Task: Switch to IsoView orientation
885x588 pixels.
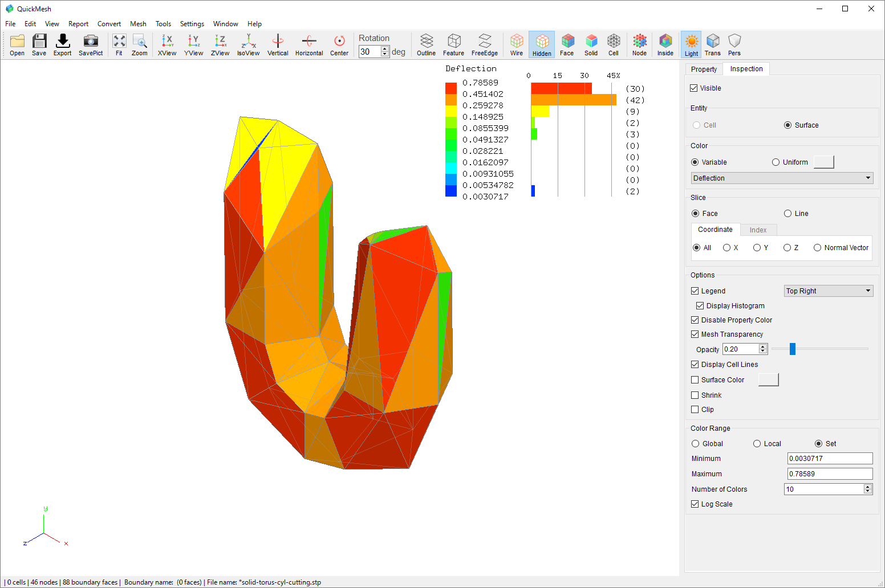Action: (x=249, y=44)
